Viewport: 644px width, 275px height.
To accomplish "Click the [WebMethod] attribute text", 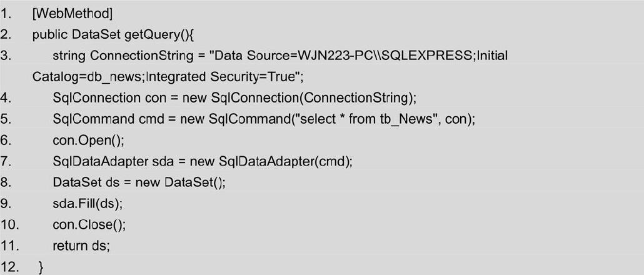I will coord(73,14).
